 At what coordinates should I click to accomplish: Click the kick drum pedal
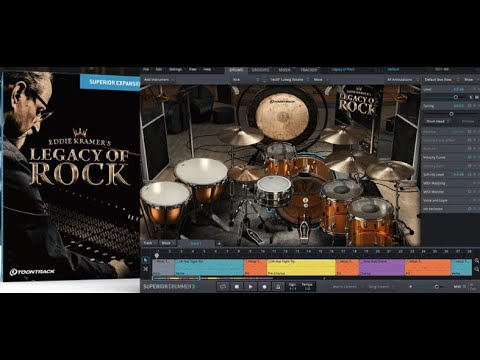click(304, 228)
